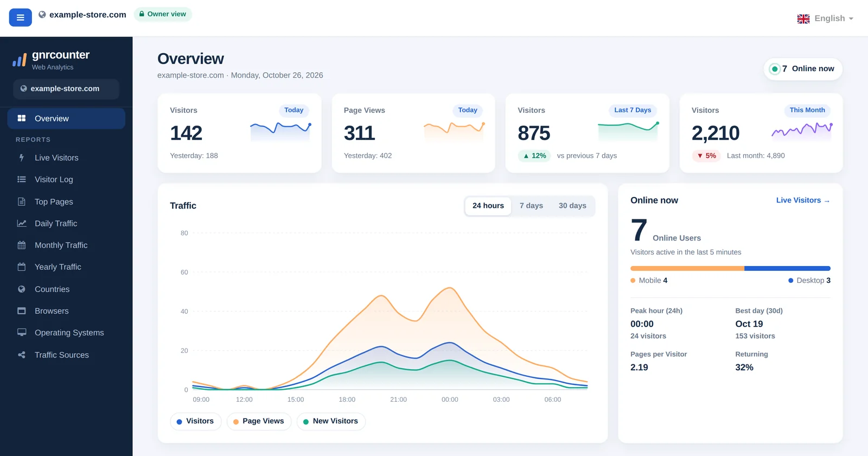Open Daily Traffic chart icon
The image size is (868, 456).
click(22, 223)
